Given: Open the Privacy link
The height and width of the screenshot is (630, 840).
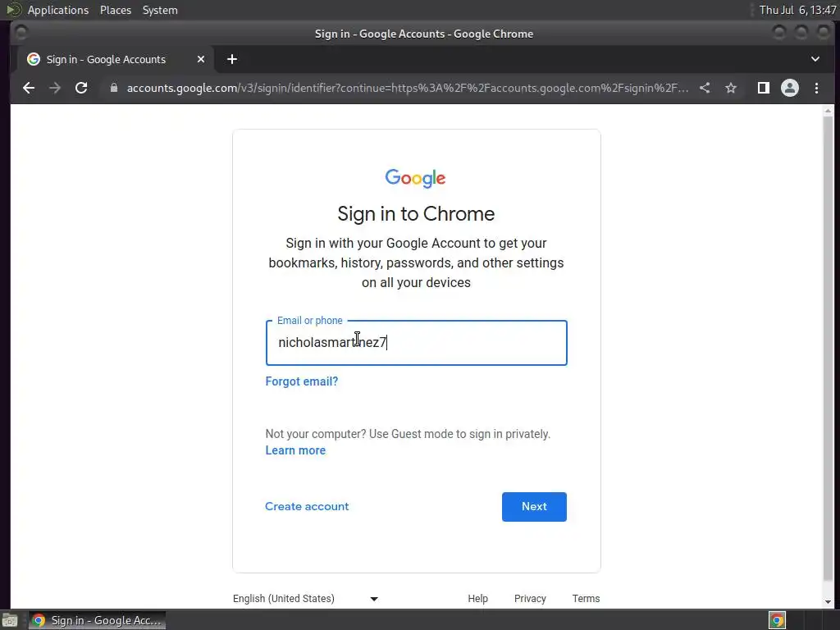Looking at the screenshot, I should [530, 598].
